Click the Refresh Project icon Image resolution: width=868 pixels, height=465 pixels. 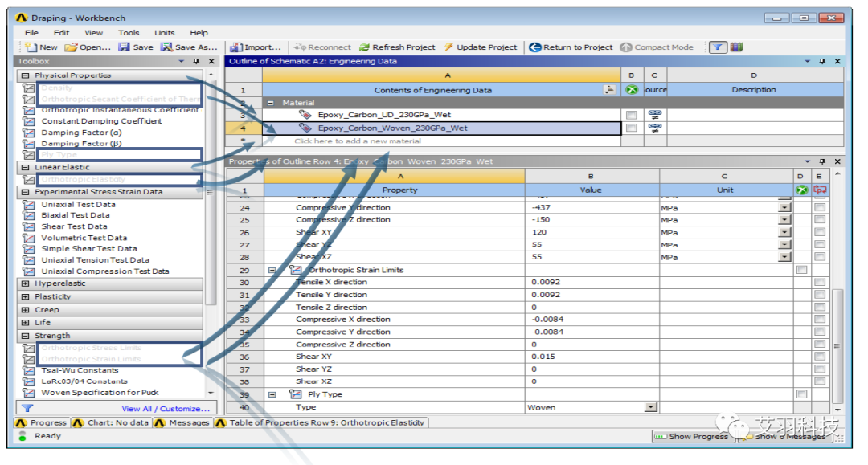pyautogui.click(x=364, y=47)
